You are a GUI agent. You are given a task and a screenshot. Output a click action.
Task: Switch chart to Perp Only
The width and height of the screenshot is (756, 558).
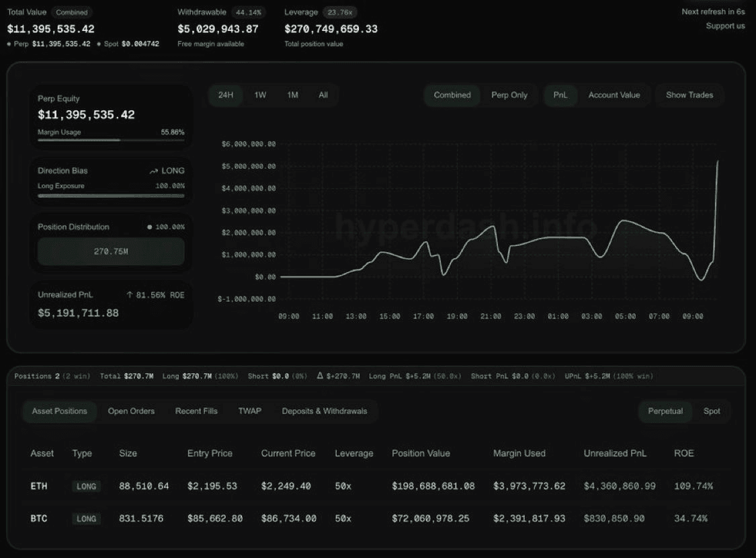(509, 95)
